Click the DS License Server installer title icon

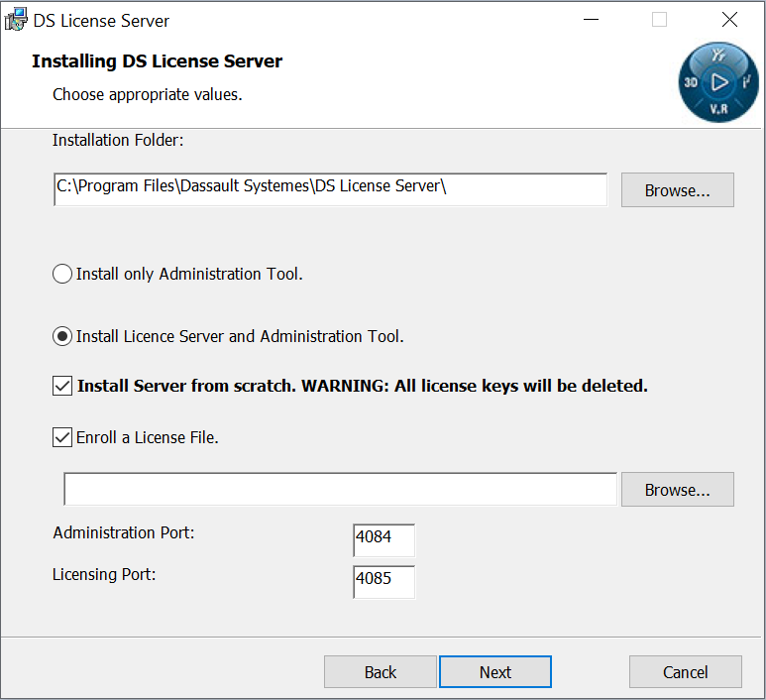(x=16, y=20)
